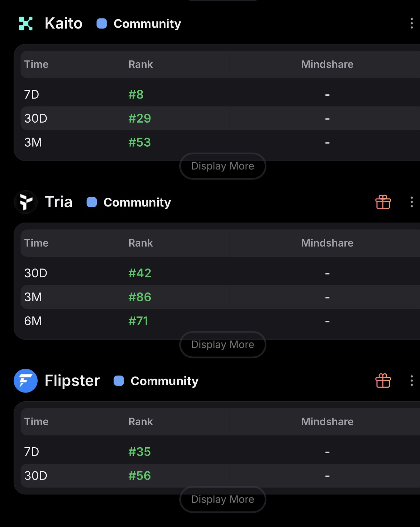Image resolution: width=420 pixels, height=527 pixels.
Task: Select Kaito 7D rank #8
Action: [x=136, y=94]
